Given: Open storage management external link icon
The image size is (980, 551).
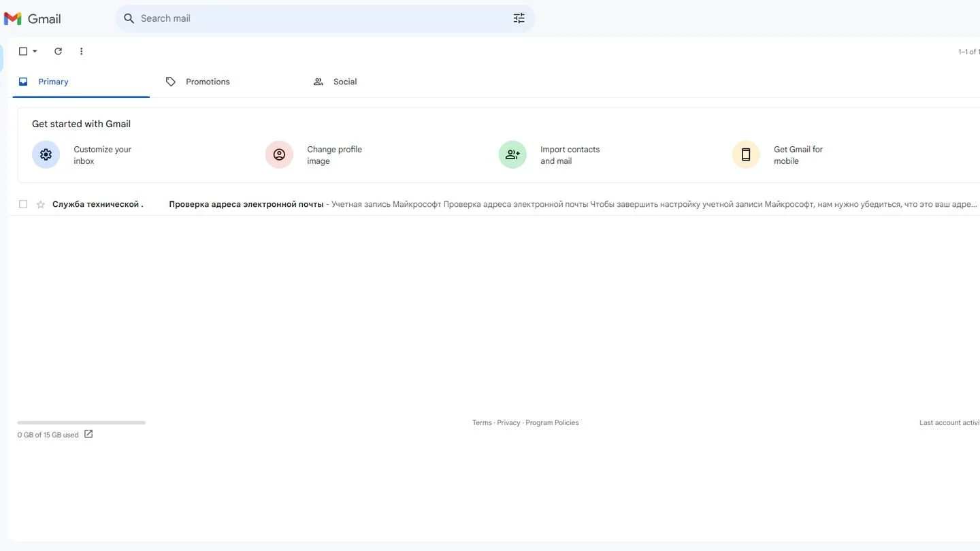Looking at the screenshot, I should point(88,434).
